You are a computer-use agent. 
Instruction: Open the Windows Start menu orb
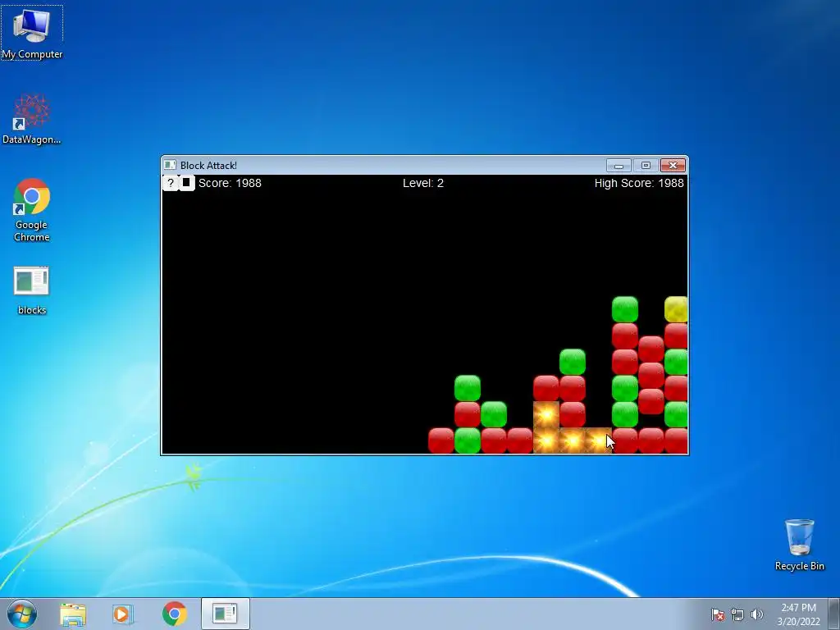coord(22,614)
